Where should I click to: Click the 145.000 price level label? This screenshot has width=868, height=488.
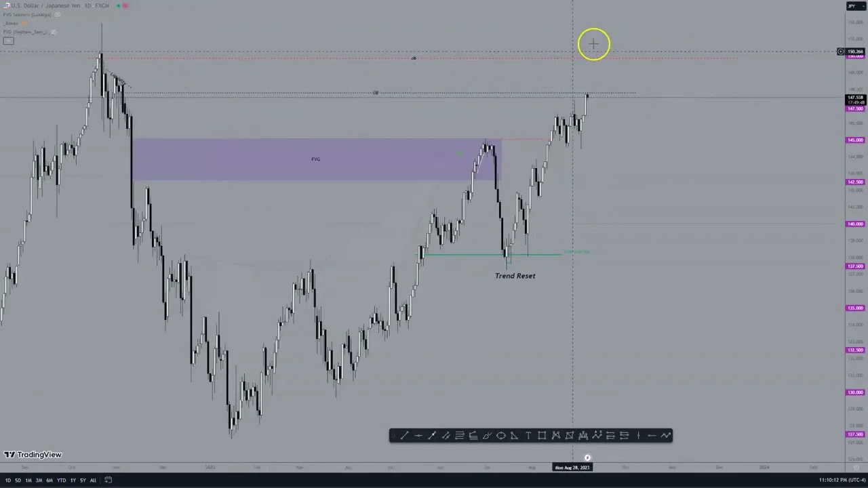coord(855,140)
